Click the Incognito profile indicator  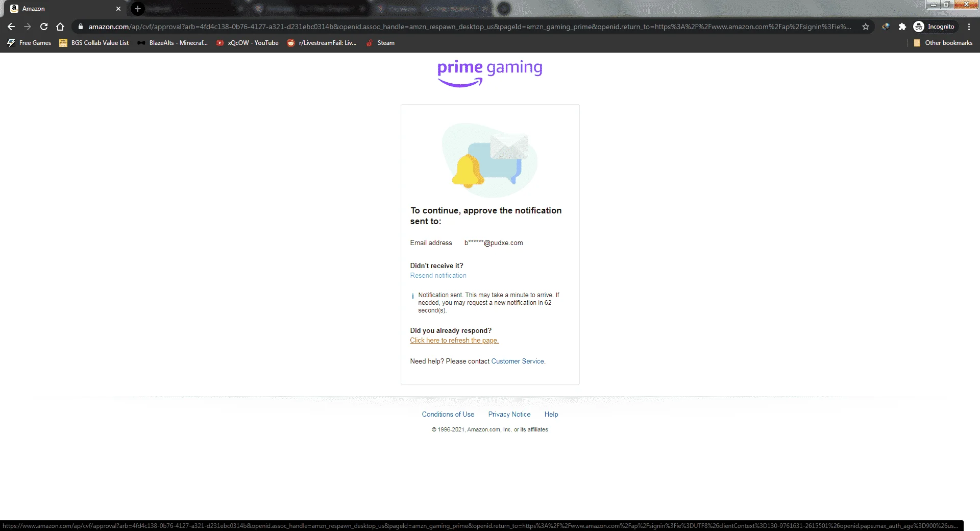coord(934,27)
